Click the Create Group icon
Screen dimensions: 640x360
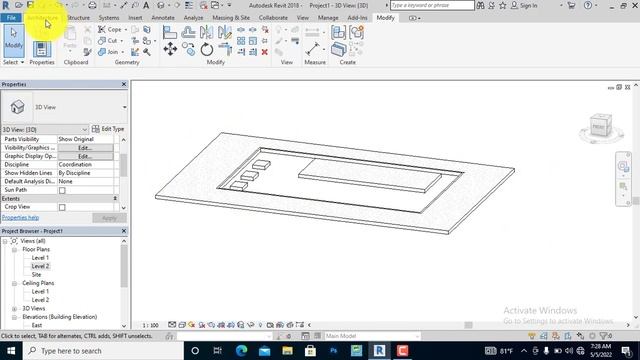click(356, 32)
